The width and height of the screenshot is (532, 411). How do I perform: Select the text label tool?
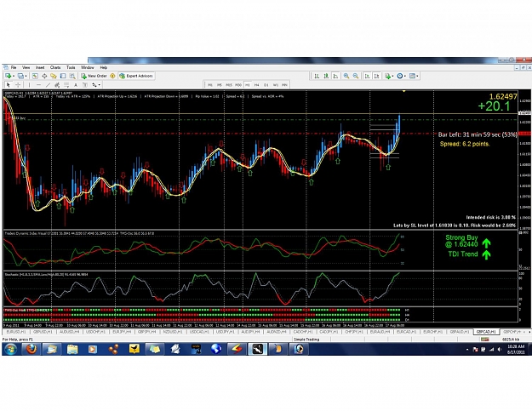[x=85, y=85]
